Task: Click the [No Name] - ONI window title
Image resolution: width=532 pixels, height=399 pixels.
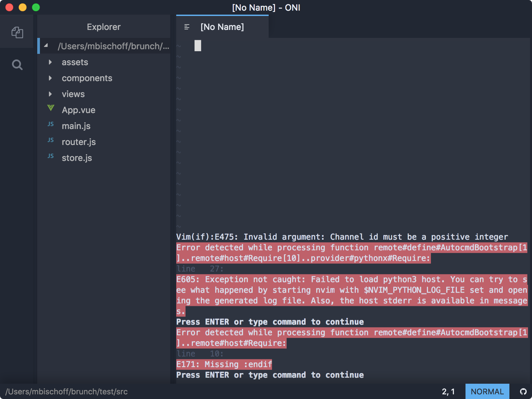Action: [266, 7]
